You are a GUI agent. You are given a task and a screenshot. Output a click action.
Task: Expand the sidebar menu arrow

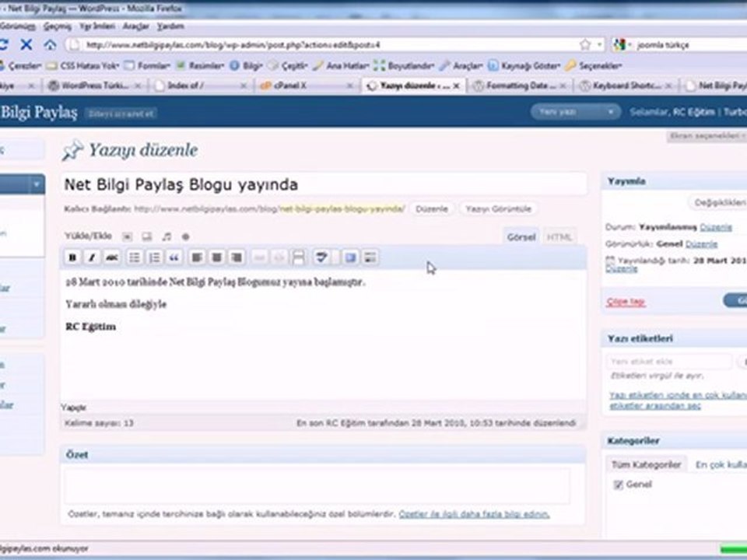(x=37, y=184)
